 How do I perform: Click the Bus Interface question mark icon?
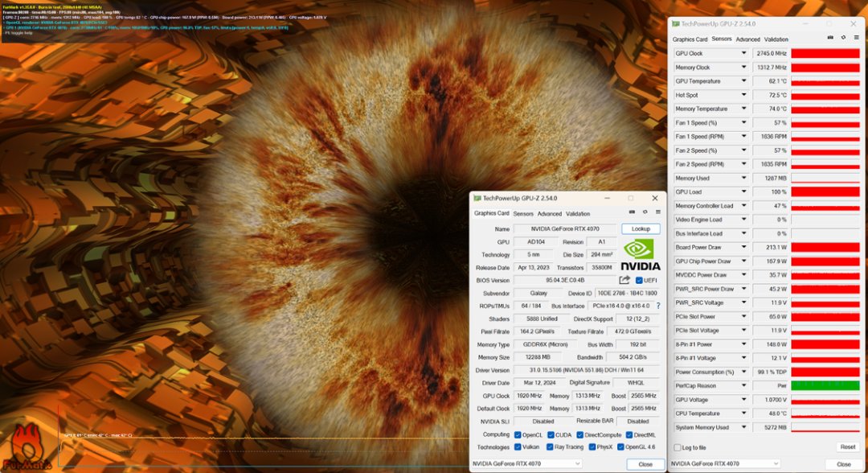pos(658,306)
